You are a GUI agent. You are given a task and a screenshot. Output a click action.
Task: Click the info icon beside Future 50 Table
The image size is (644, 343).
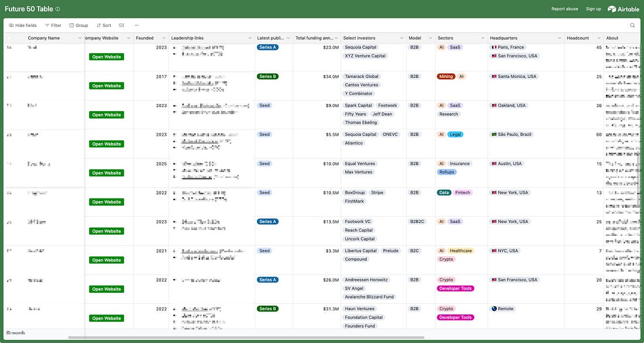pyautogui.click(x=57, y=9)
